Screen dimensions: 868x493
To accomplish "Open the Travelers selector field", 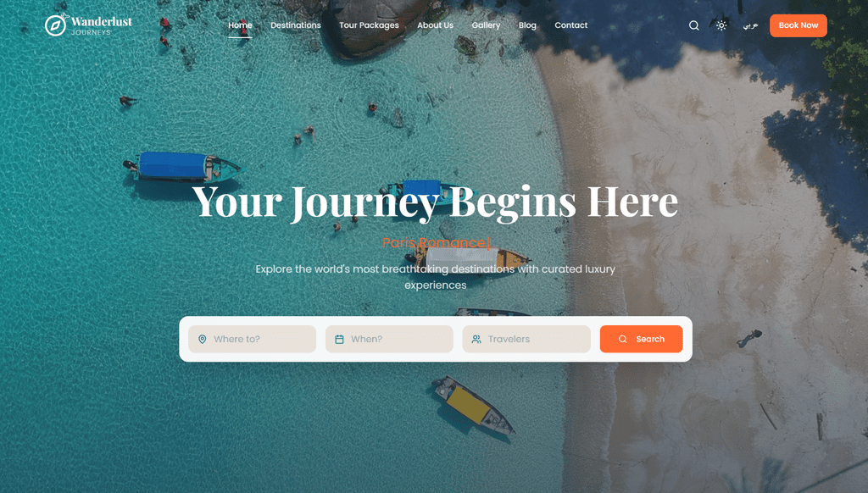I will (x=526, y=339).
